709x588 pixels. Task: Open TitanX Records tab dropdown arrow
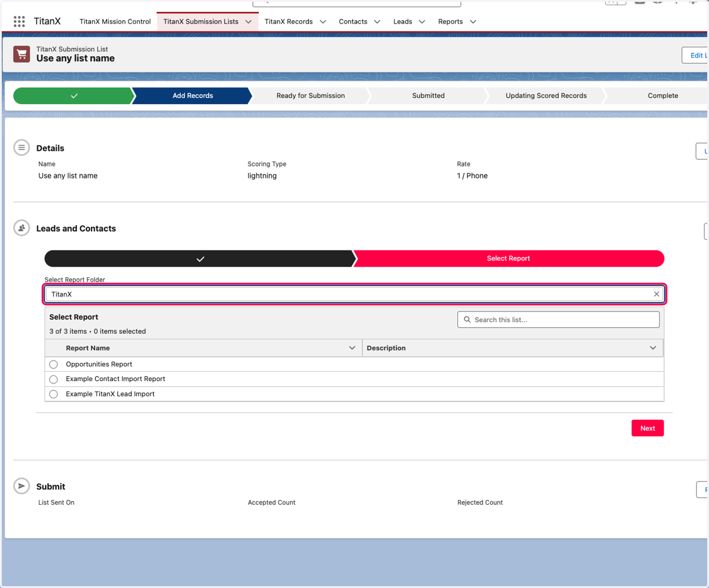(323, 21)
